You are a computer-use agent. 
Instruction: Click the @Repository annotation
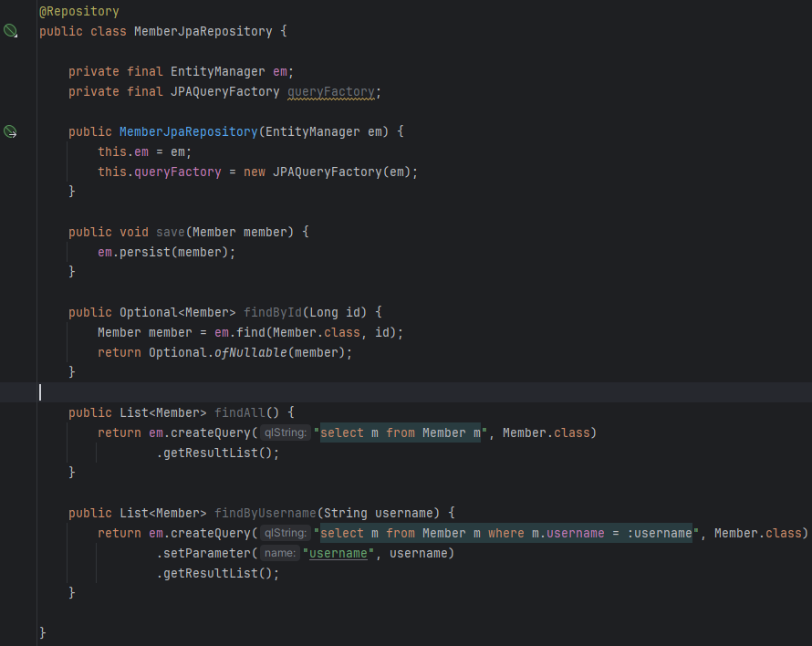click(x=79, y=11)
